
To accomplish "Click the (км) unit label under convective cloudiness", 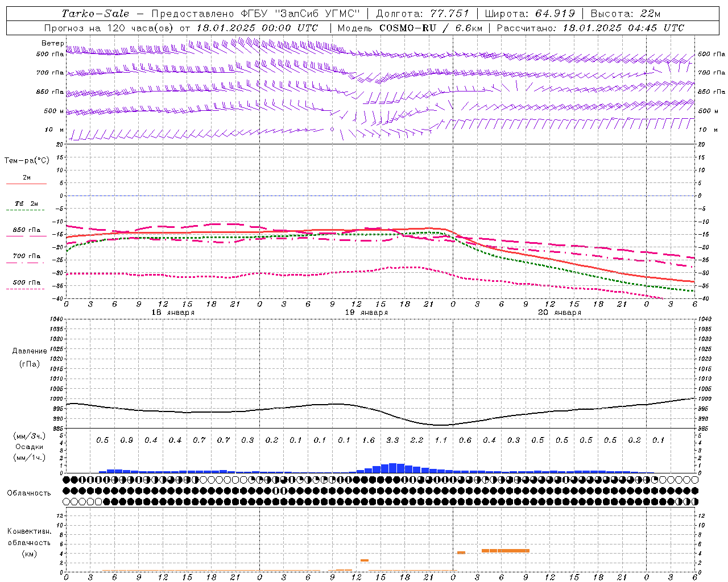I will (x=30, y=554).
